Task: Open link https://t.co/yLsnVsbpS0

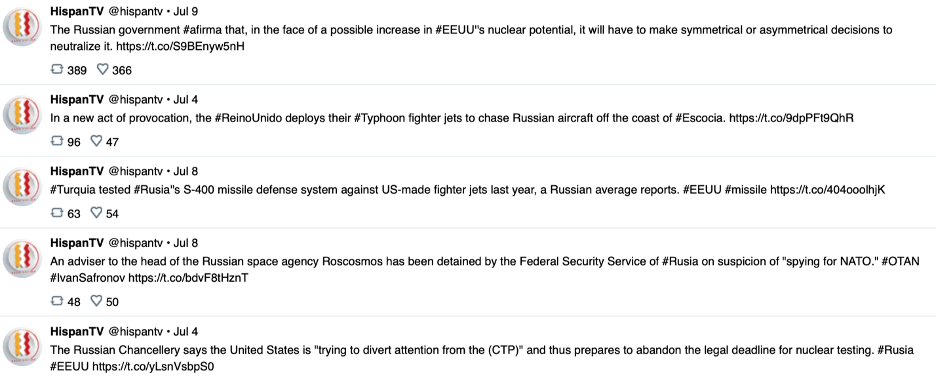Action: pos(153,366)
